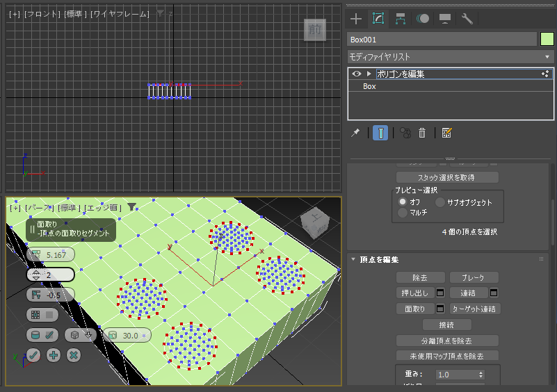This screenshot has width=557, height=392.
Task: Open the [パース] viewport view menu
Action: [39, 207]
